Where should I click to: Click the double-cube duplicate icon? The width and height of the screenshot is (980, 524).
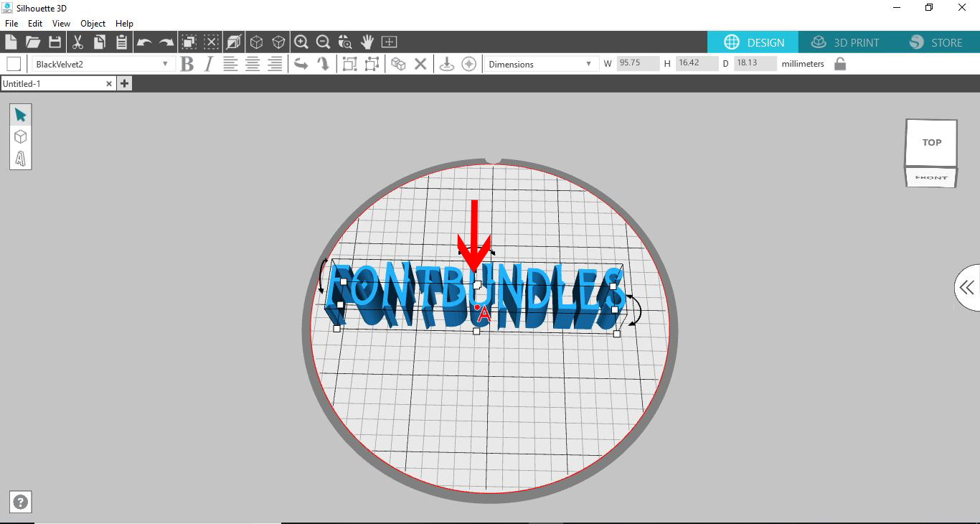[x=398, y=64]
